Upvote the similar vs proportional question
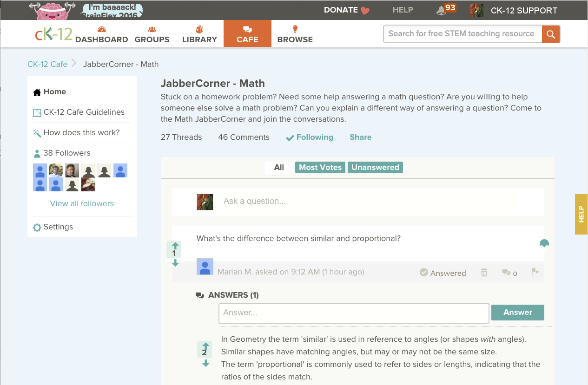Viewport: 588px width, 385px height. coord(175,246)
